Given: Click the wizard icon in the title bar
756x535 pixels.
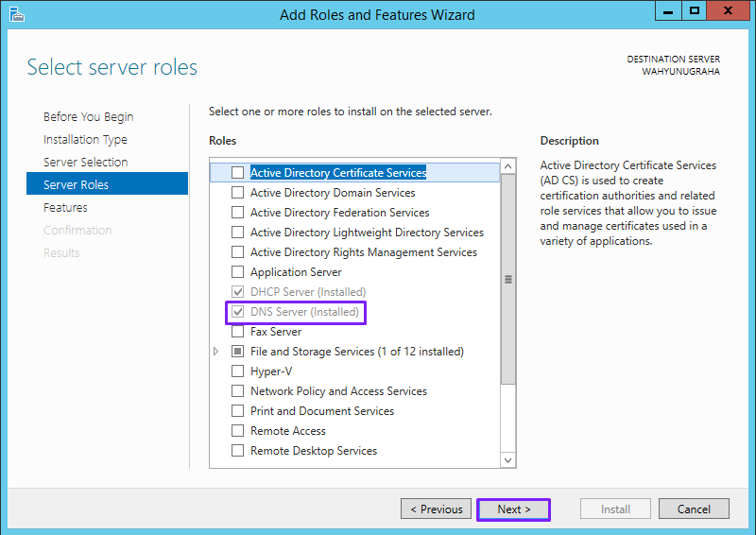Looking at the screenshot, I should (x=16, y=14).
